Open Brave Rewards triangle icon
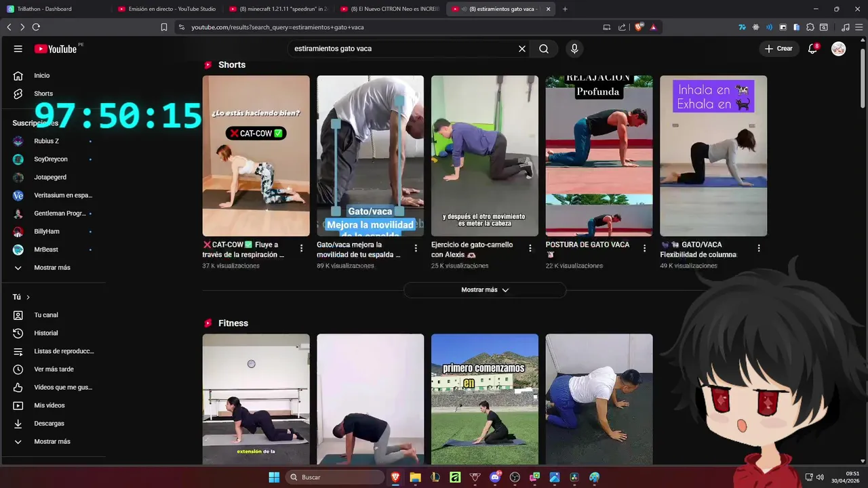868x488 pixels. 653,27
